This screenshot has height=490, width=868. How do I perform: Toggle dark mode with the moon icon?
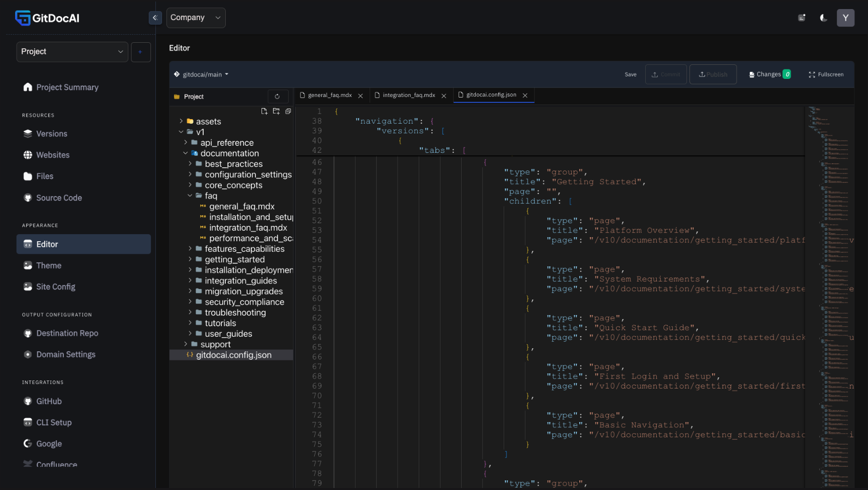pos(823,18)
